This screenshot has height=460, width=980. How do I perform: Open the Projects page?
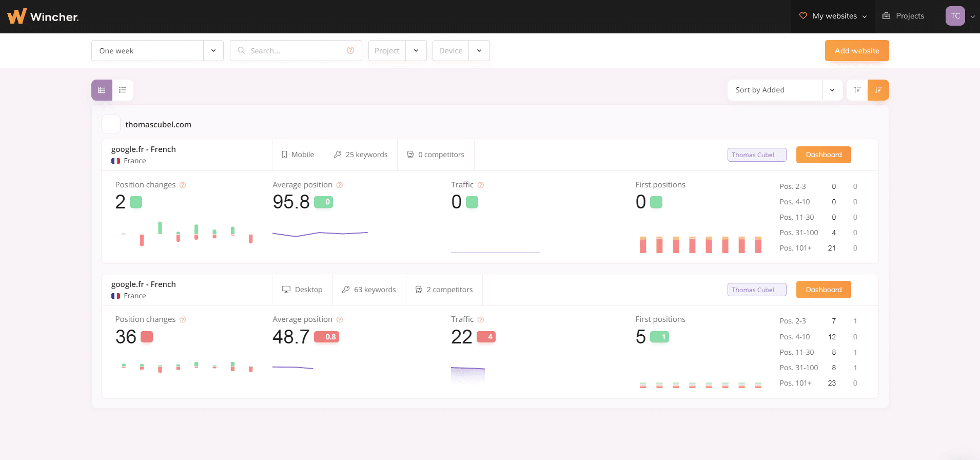[903, 16]
